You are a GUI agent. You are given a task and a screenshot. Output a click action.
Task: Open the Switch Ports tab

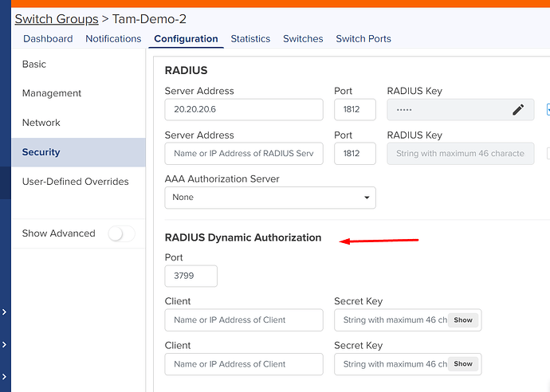[x=363, y=38]
